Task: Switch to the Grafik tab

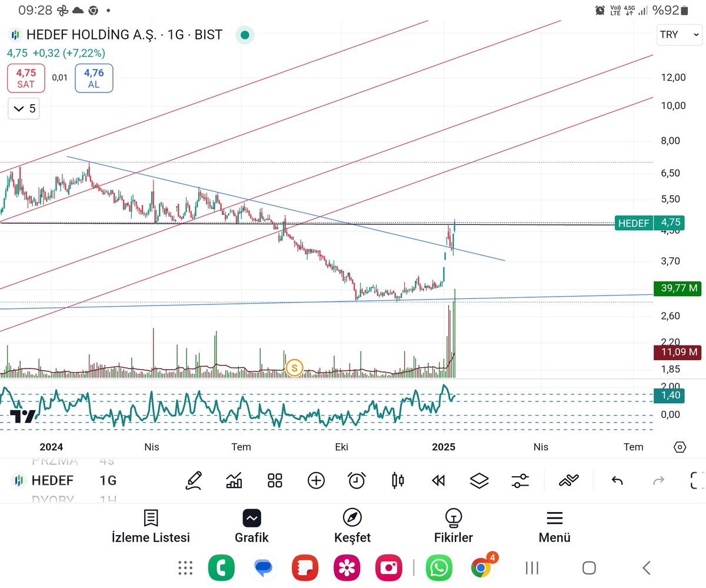Action: tap(252, 527)
